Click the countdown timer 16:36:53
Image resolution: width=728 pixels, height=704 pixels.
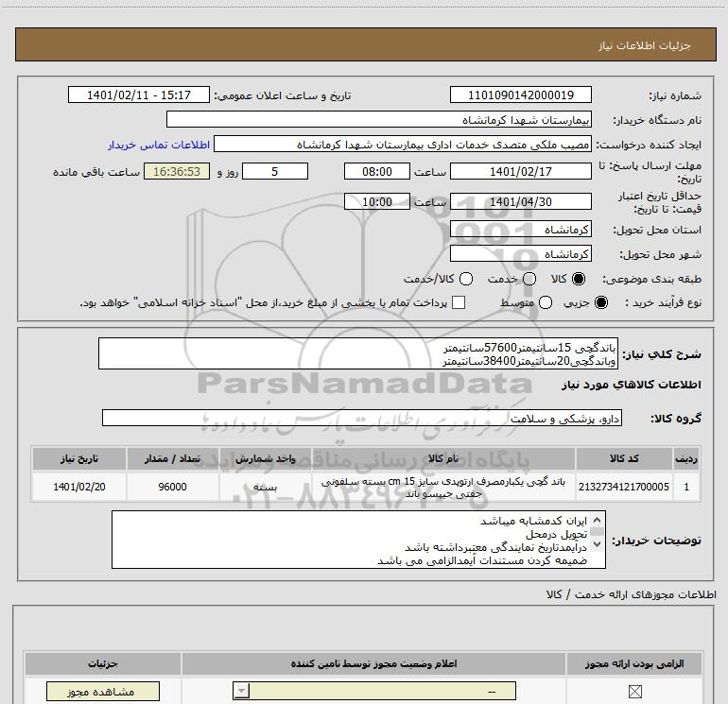click(x=177, y=171)
